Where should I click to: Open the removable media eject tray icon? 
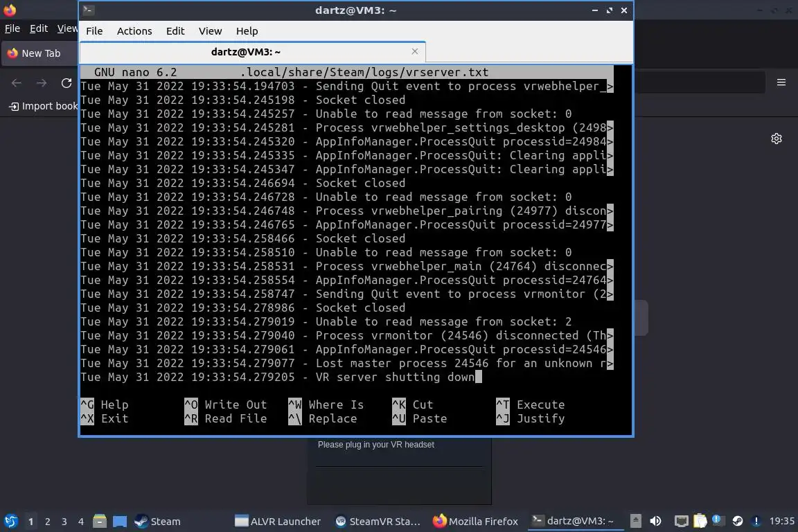coord(636,521)
